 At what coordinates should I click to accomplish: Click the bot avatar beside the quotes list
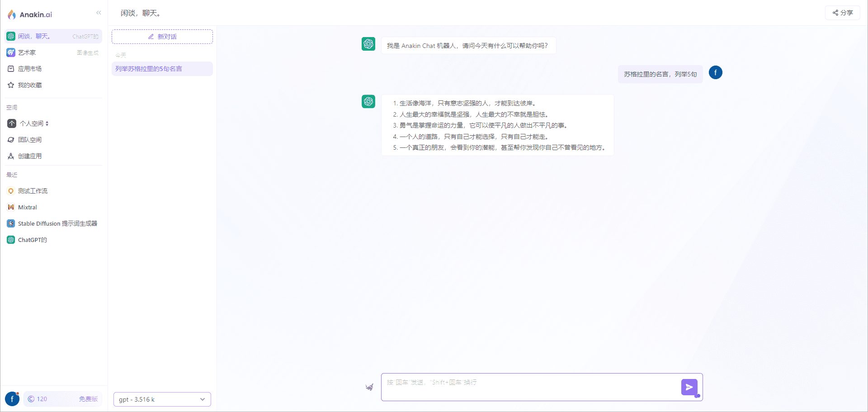(368, 101)
